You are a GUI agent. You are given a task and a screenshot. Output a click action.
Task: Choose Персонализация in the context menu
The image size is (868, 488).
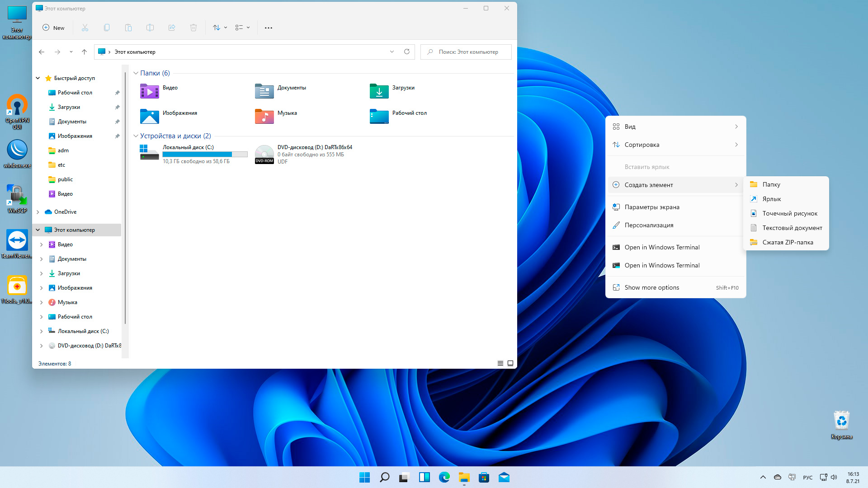(649, 225)
